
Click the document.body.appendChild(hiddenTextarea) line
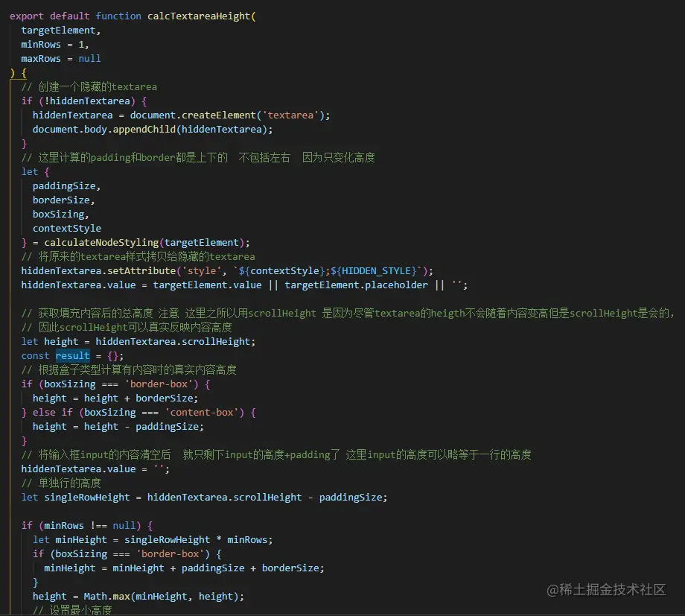coord(153,130)
